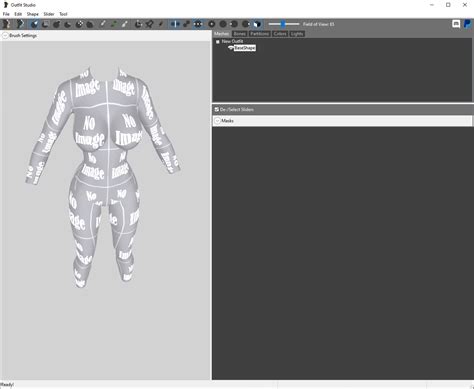
Task: Click the New Project icon in the toolbar
Action: tap(6, 24)
